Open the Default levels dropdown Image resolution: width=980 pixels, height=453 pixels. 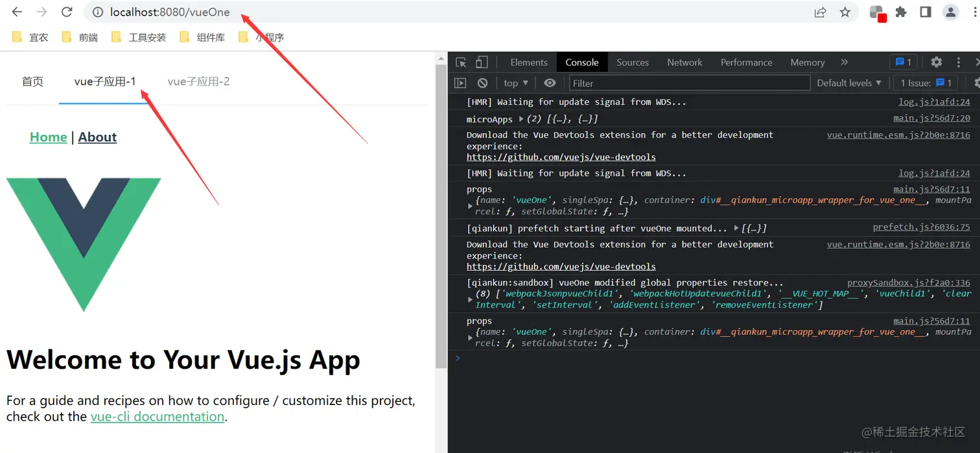pyautogui.click(x=849, y=83)
